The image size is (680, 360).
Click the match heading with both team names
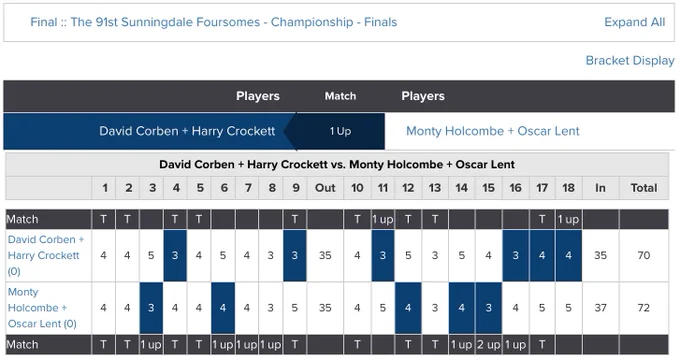pos(337,164)
